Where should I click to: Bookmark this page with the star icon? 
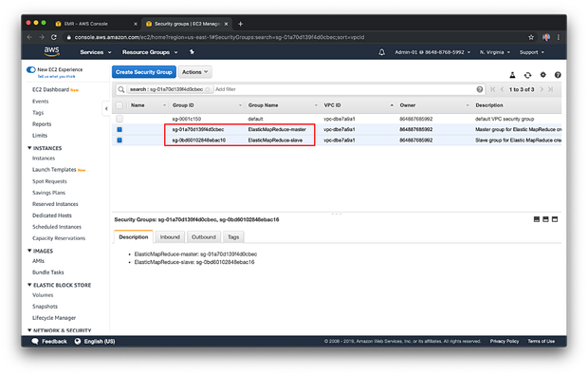click(531, 37)
